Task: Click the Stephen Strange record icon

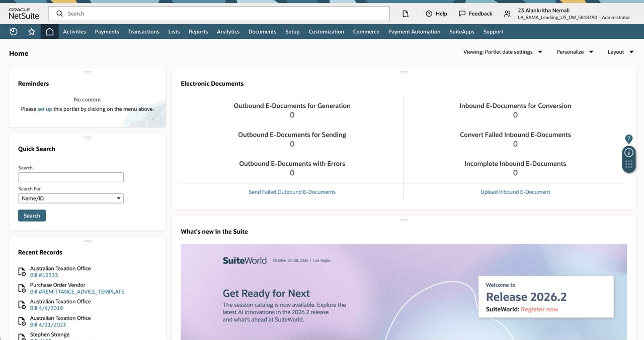Action: click(x=22, y=337)
